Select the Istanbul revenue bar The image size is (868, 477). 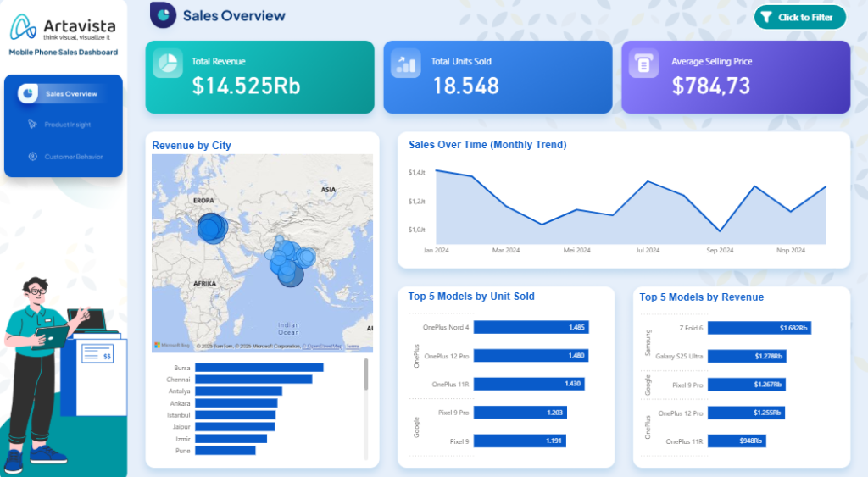click(x=236, y=415)
